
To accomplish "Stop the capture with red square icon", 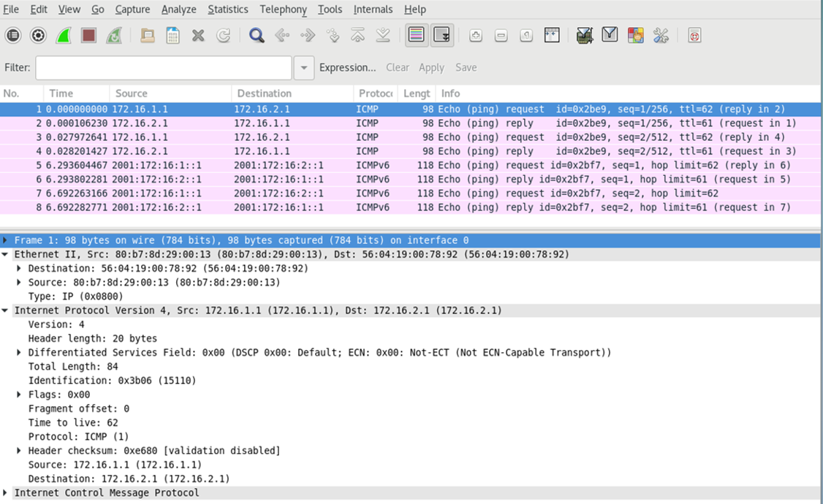I will pyautogui.click(x=88, y=35).
